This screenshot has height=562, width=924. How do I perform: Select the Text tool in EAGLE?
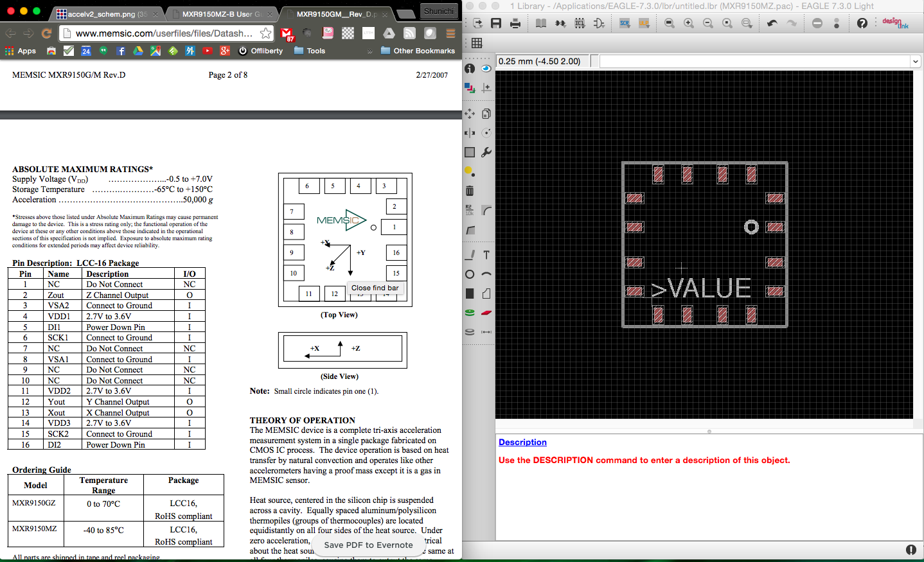pyautogui.click(x=486, y=255)
